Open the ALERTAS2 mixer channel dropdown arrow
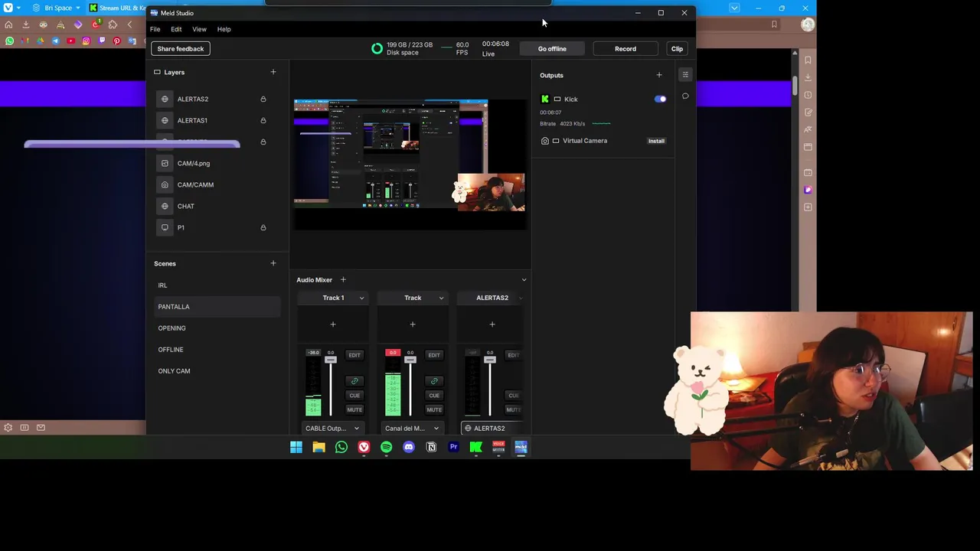Viewport: 980px width, 551px height. 521,298
